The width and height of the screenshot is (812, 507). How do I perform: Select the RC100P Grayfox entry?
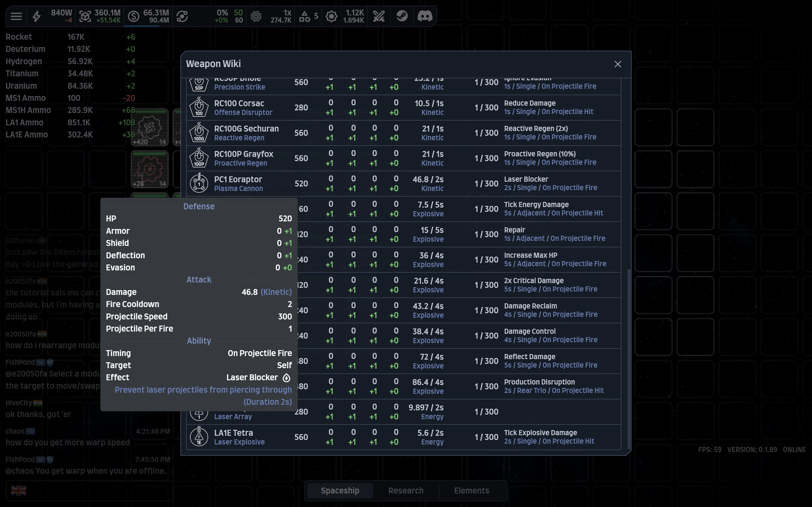point(403,158)
